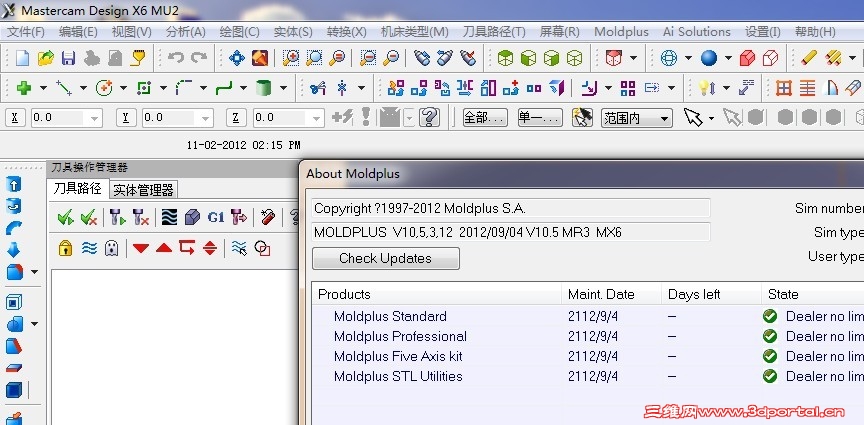
Task: Click the red up triangle move icon
Action: [164, 248]
